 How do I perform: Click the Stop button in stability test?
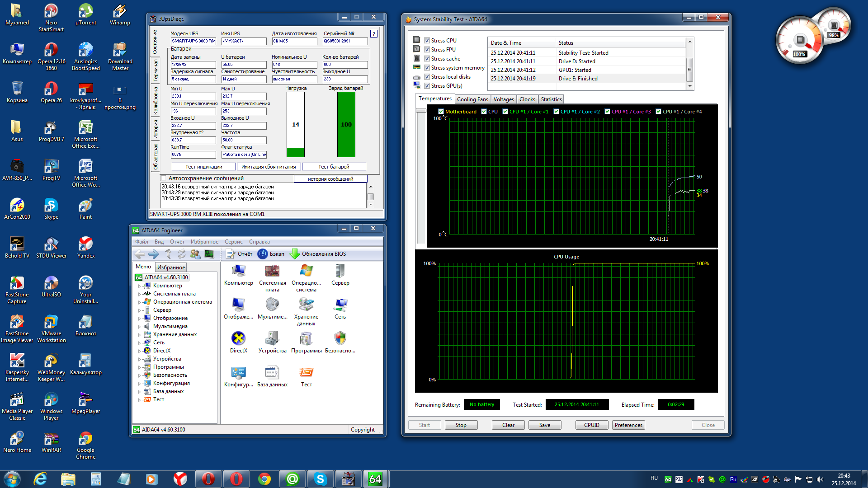tap(461, 425)
